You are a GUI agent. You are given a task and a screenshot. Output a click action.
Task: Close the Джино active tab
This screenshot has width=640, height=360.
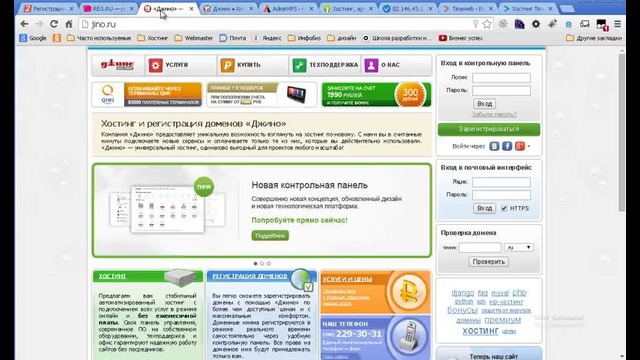191,9
